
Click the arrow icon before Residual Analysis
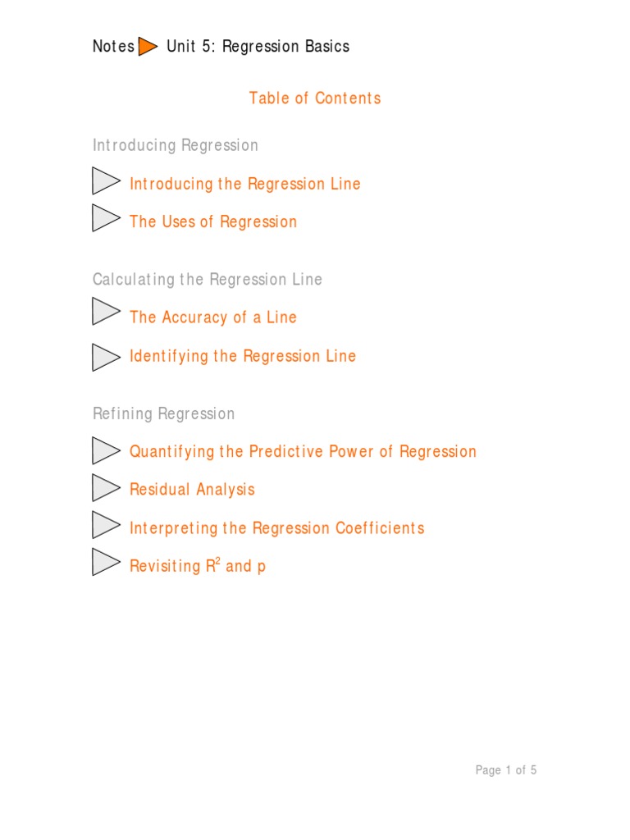click(x=105, y=487)
